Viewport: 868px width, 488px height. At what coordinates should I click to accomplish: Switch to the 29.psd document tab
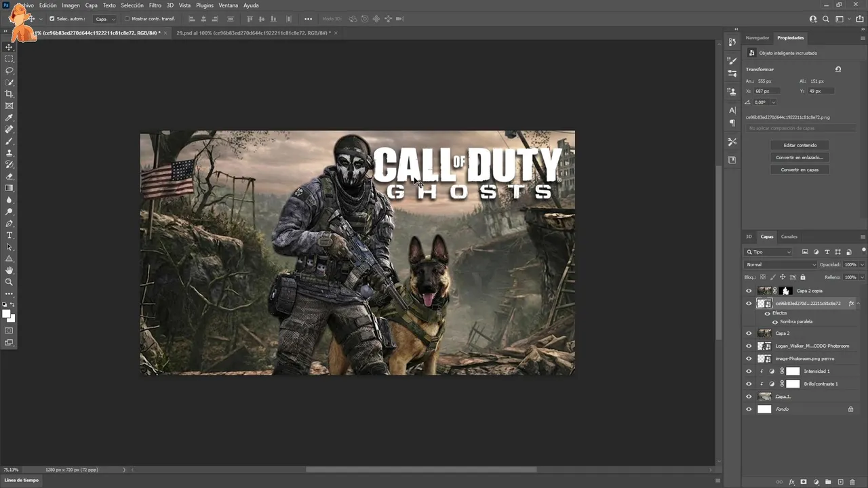pos(254,33)
